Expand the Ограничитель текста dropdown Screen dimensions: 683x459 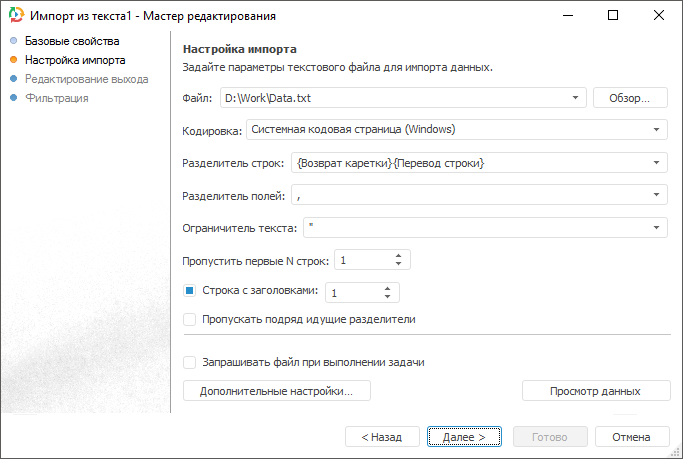click(656, 229)
